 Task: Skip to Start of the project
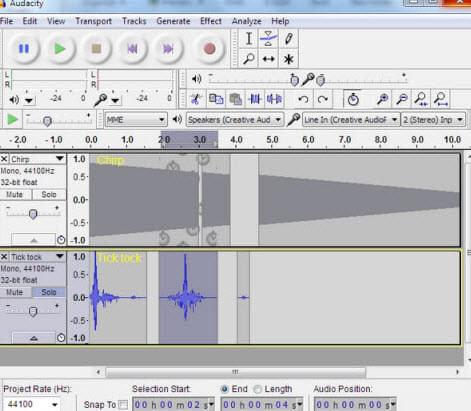point(132,49)
